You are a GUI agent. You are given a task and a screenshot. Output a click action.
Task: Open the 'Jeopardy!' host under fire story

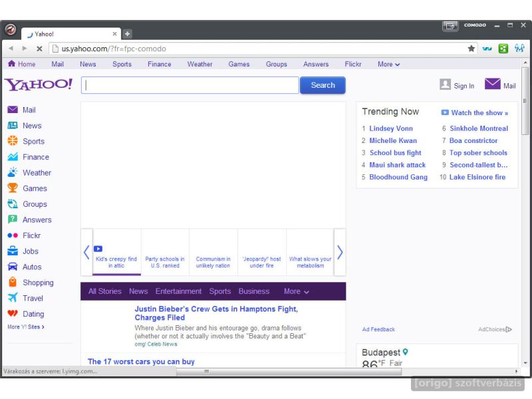click(x=261, y=262)
